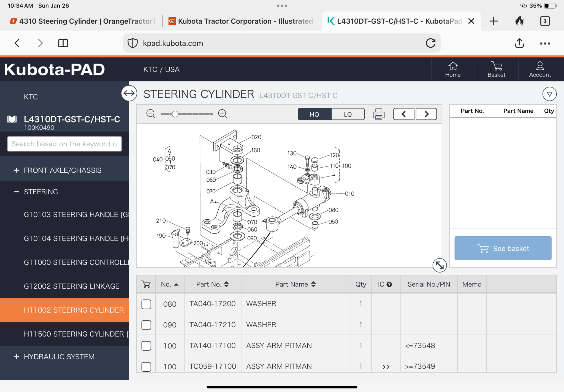Select H11002 STEERING CYLINDER item

tap(64, 310)
